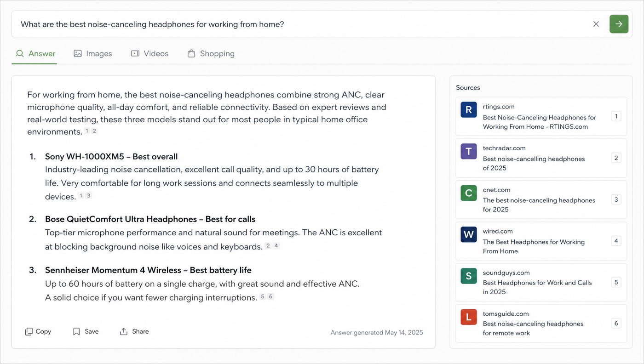Save this answer using the bookmark button
644x364 pixels.
[x=86, y=331]
